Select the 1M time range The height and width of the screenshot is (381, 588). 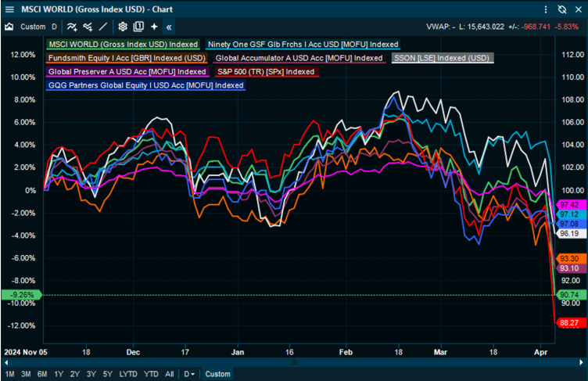[9, 374]
